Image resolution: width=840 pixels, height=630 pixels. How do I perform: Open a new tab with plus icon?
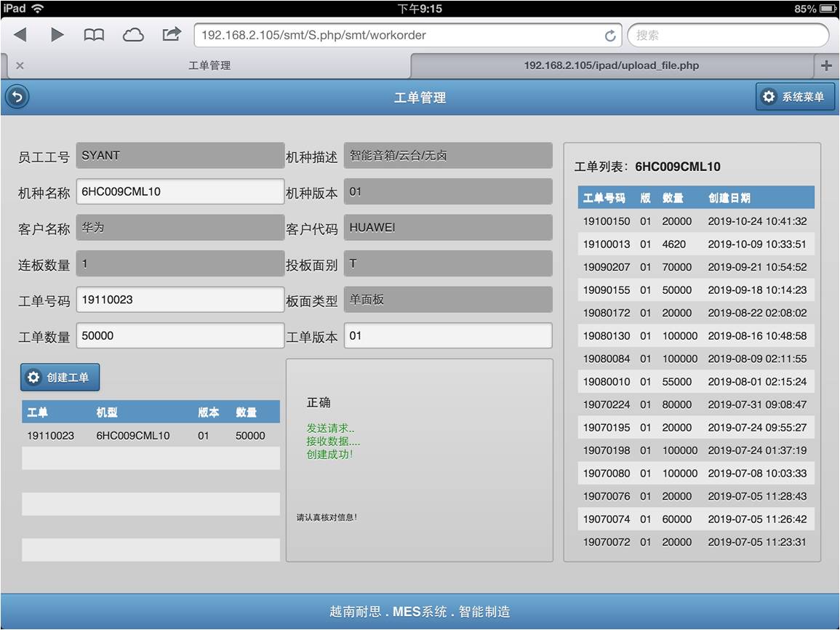[x=825, y=65]
